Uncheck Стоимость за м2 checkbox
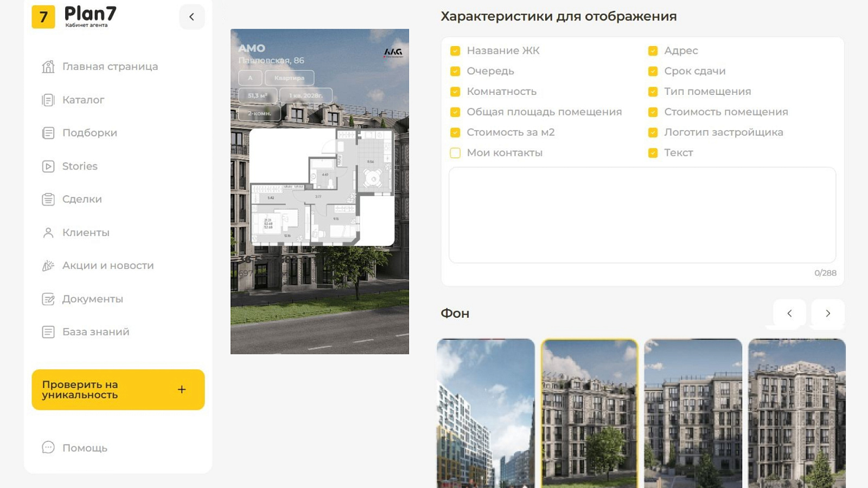The image size is (868, 488). (455, 132)
